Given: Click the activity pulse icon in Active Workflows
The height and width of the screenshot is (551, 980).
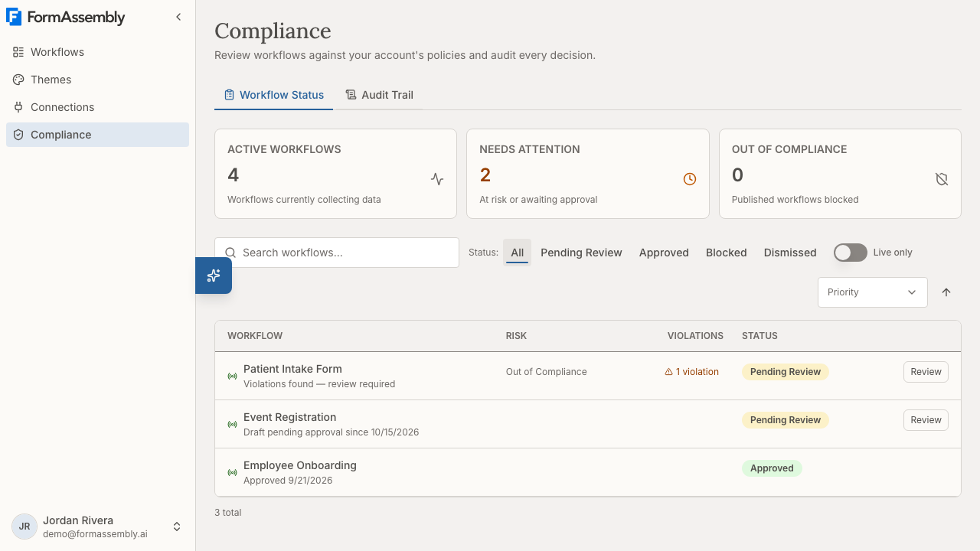Looking at the screenshot, I should (x=437, y=179).
